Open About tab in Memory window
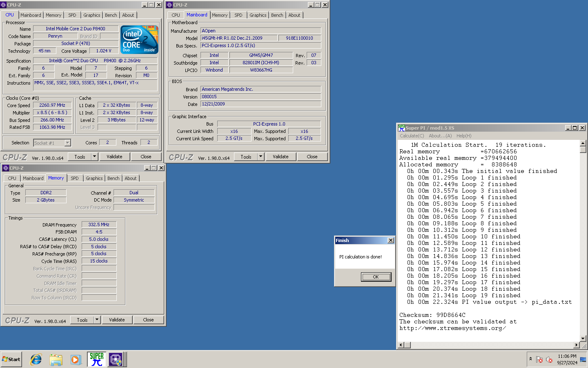Viewport: 588px width, 368px height. (131, 178)
